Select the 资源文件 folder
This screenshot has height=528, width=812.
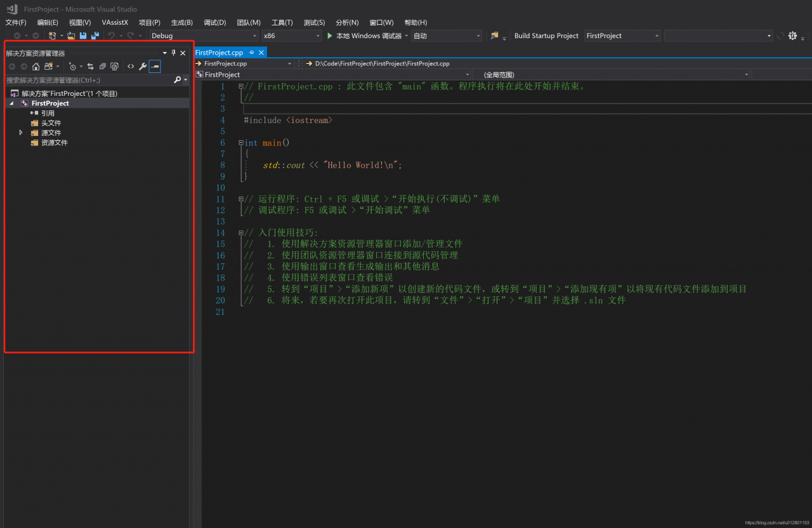(x=55, y=143)
